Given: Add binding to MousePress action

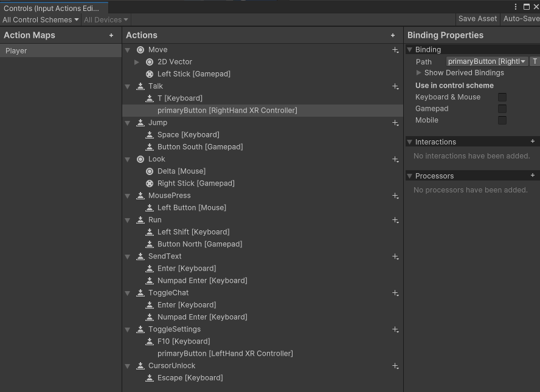Looking at the screenshot, I should tap(395, 196).
